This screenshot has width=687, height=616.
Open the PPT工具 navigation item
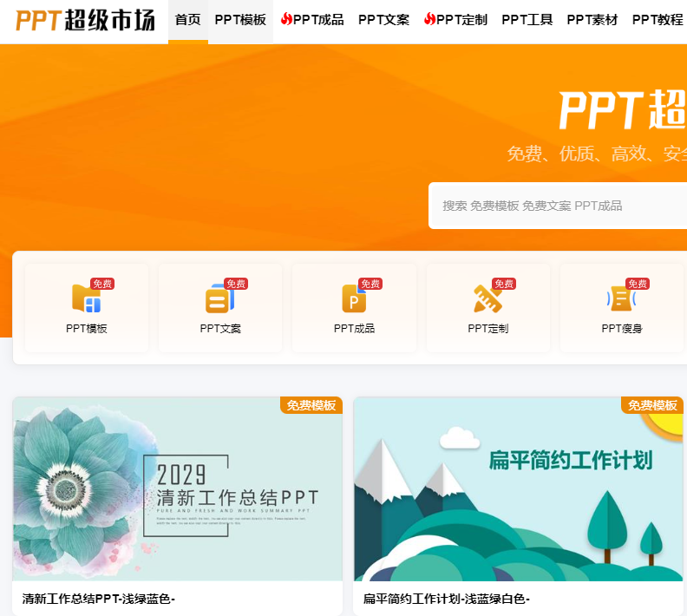pyautogui.click(x=527, y=20)
